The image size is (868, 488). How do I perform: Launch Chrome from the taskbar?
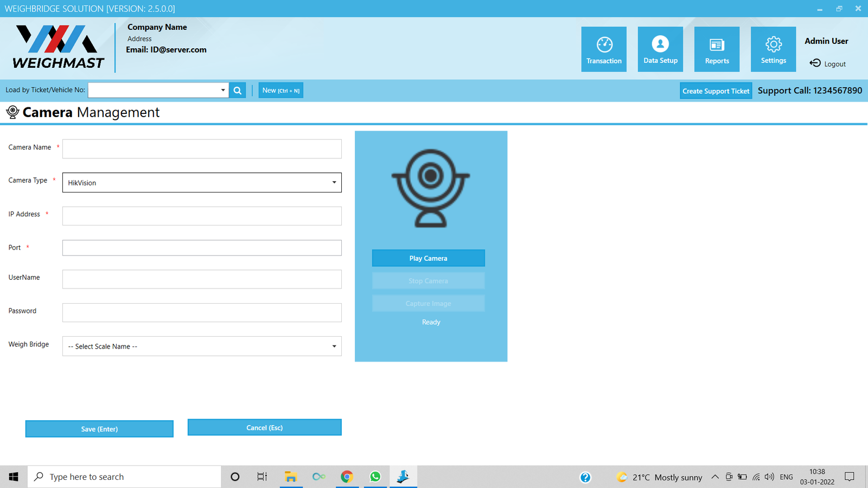click(347, 477)
